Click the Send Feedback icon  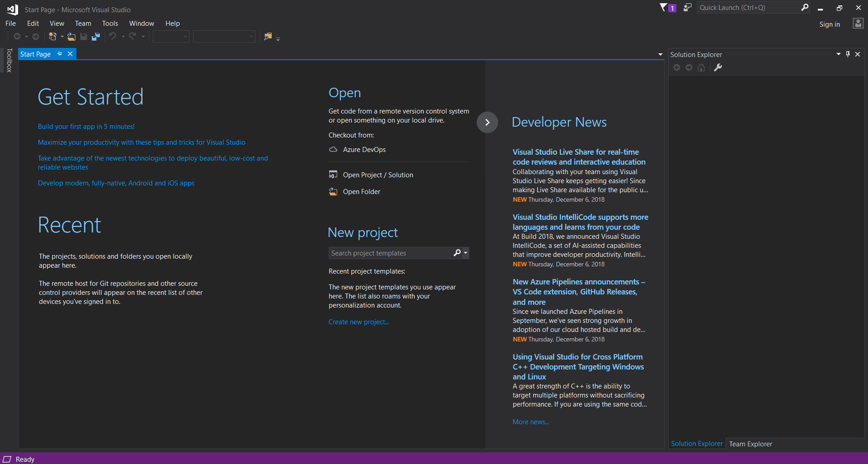(687, 7)
